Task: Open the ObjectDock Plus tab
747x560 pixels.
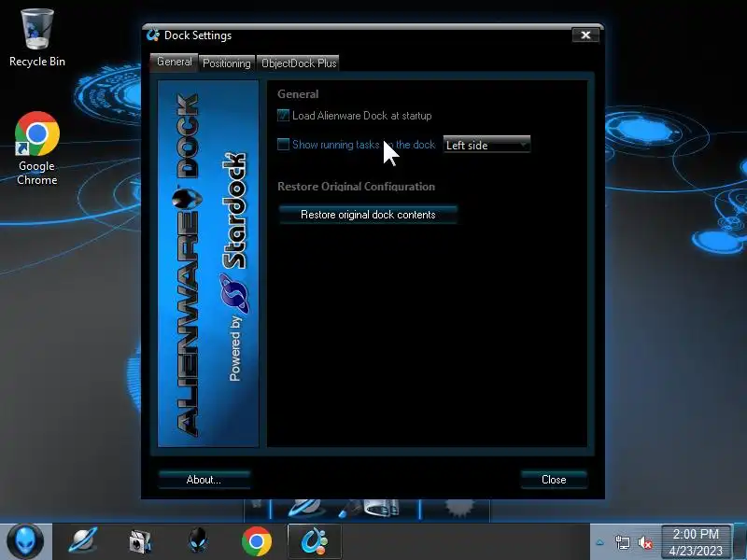Action: coord(299,63)
